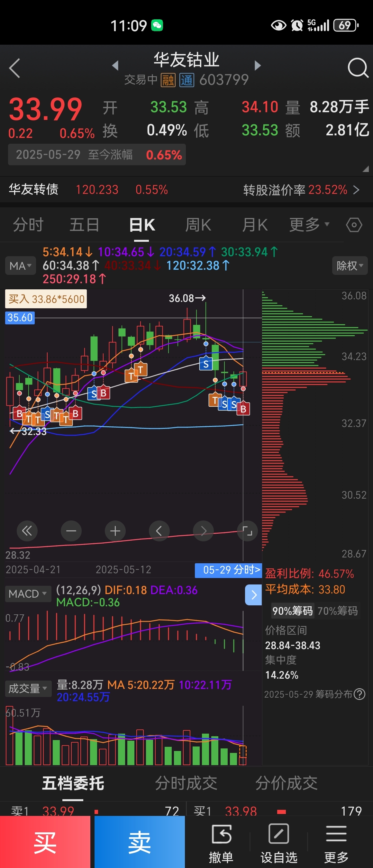
Task: Collapse chip distribution panel blue arrow
Action: click(253, 595)
